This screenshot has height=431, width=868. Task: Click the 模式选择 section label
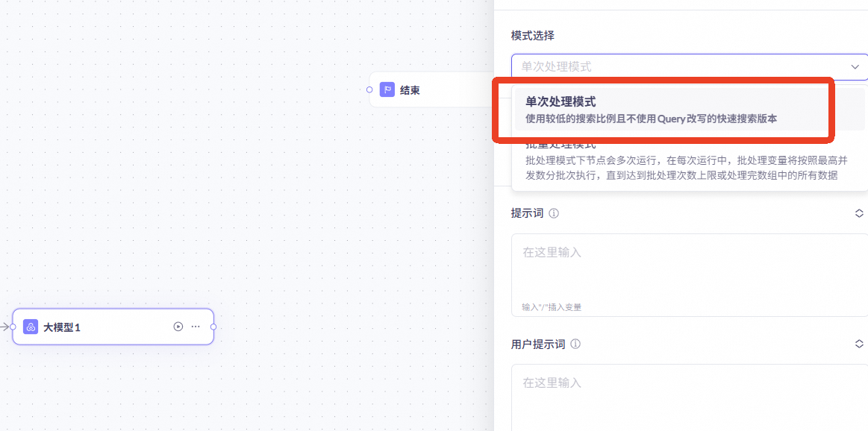tap(533, 36)
